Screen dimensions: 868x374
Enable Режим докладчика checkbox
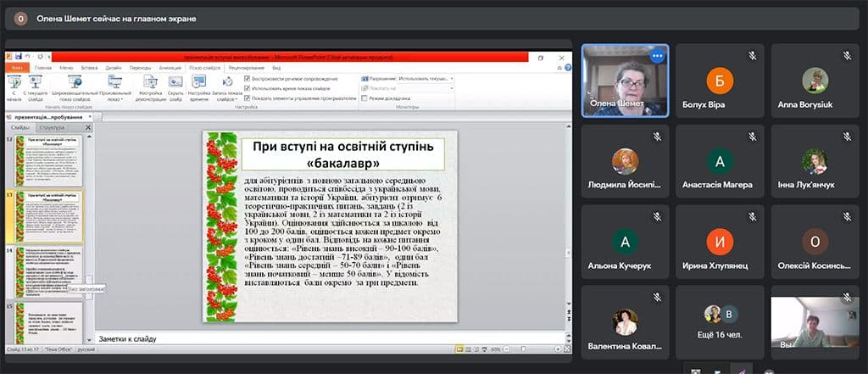tap(364, 98)
